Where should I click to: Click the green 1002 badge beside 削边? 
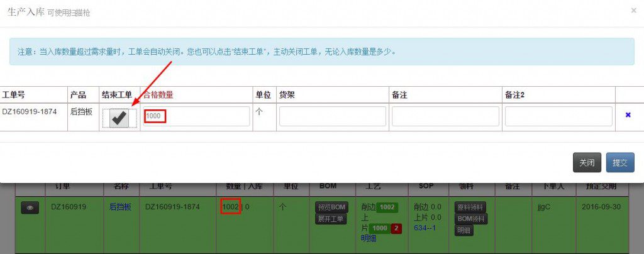387,207
